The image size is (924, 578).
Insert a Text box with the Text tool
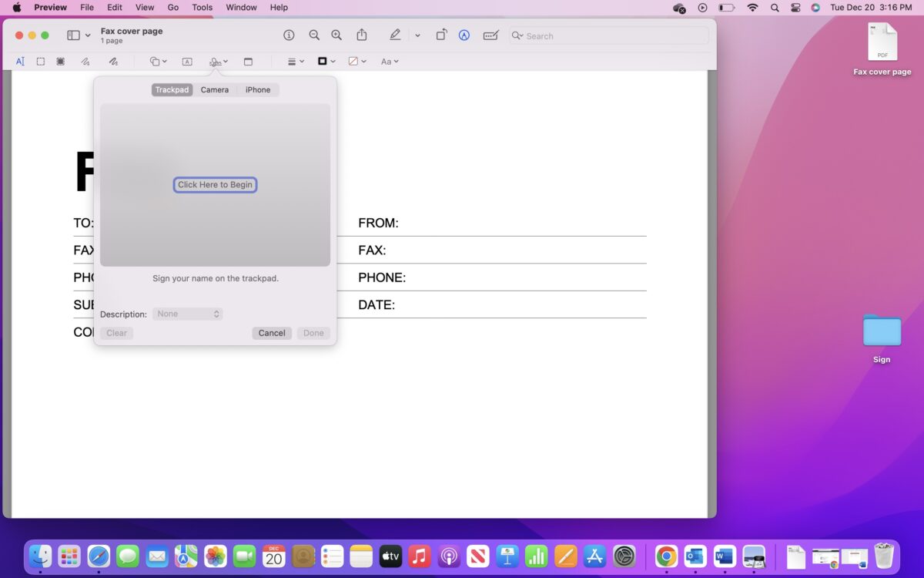coord(187,62)
